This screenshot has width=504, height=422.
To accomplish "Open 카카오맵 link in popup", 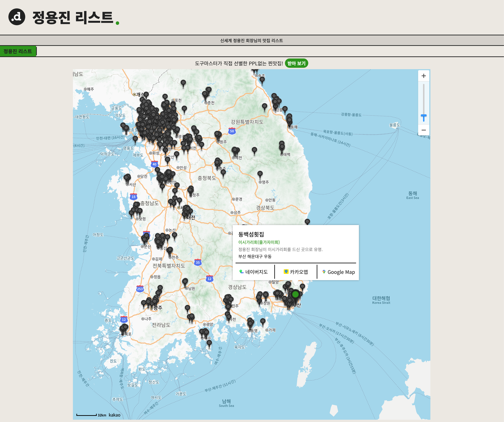I will pyautogui.click(x=296, y=272).
